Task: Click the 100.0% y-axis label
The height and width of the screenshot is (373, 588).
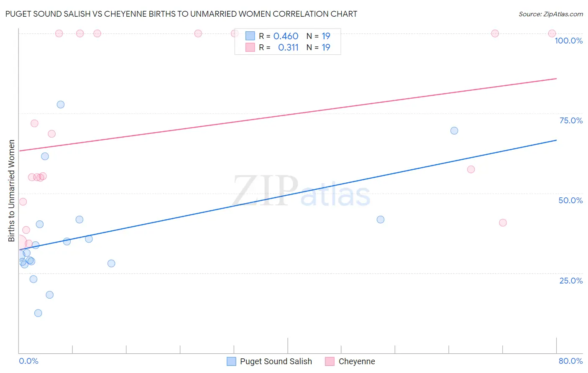Action: (x=569, y=41)
